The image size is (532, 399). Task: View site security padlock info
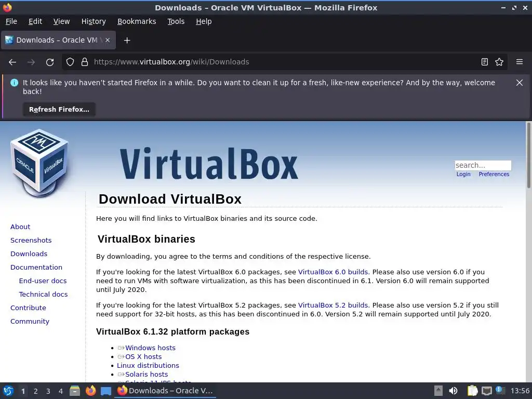click(85, 62)
